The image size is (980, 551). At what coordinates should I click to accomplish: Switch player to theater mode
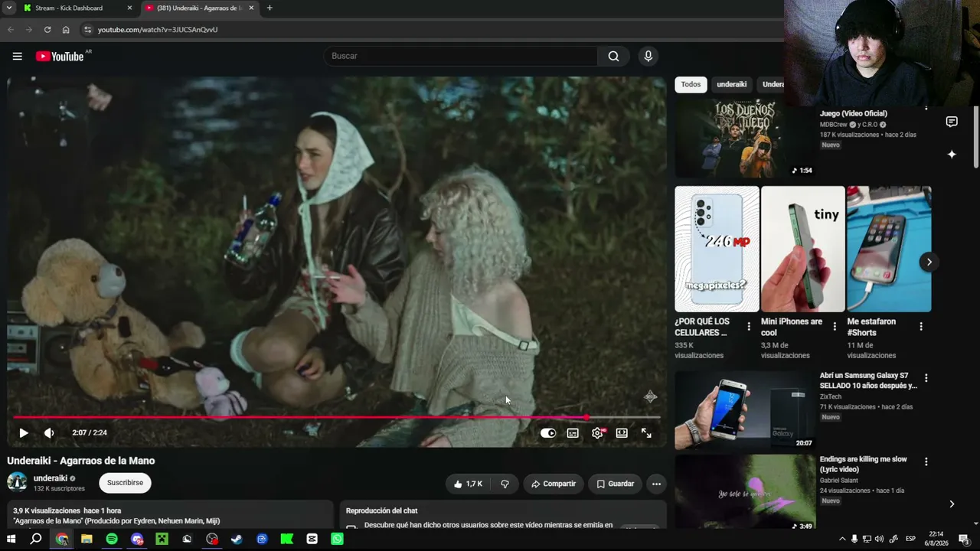click(x=622, y=433)
